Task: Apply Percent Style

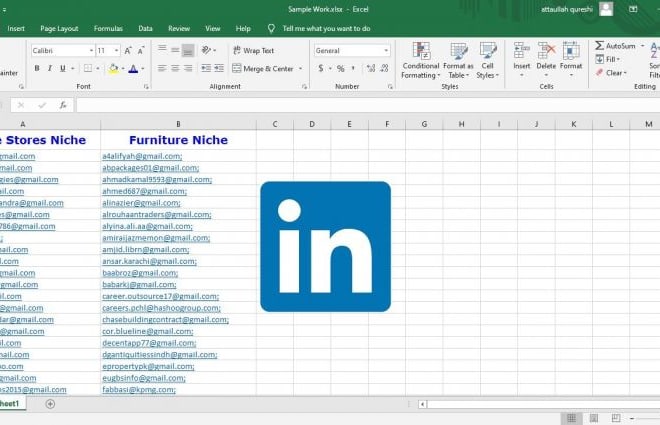Action: [341, 68]
